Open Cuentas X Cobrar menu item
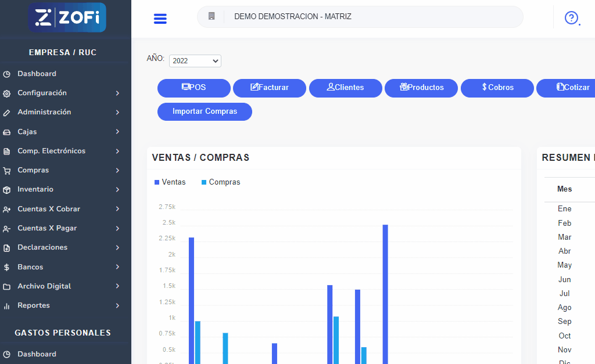This screenshot has height=364, width=595. (49, 209)
